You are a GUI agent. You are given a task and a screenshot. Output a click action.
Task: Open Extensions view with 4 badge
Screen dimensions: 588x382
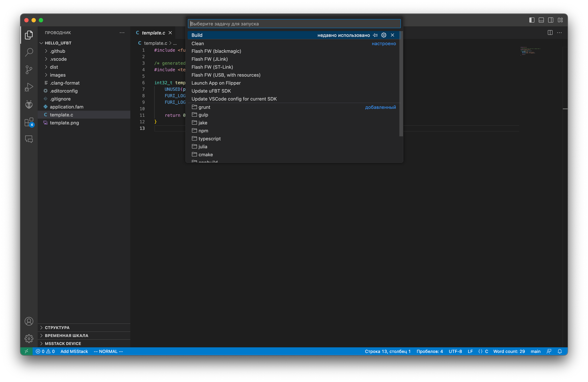pos(29,122)
